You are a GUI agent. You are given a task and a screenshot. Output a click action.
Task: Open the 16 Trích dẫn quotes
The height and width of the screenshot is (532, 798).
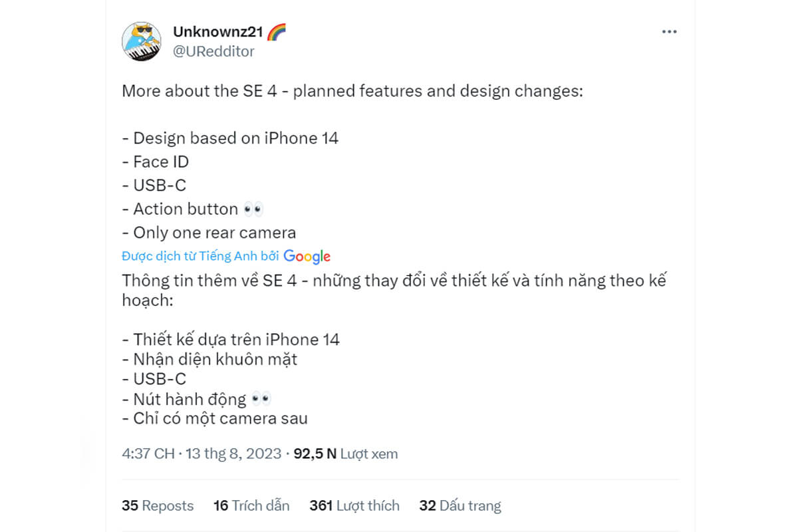(x=251, y=505)
